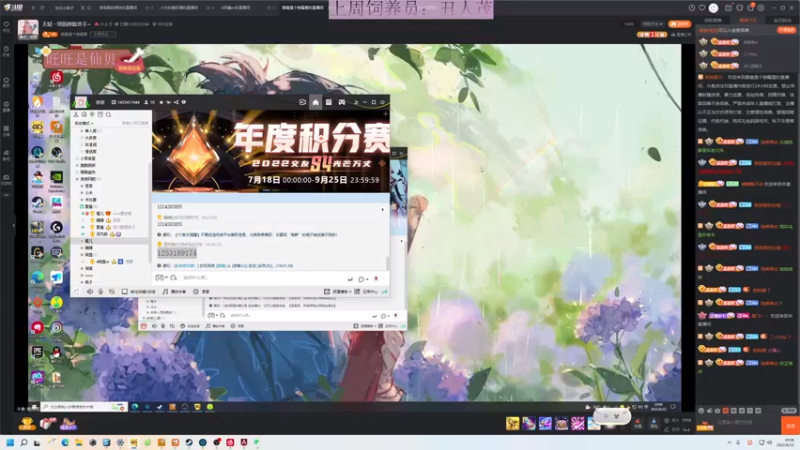Open File Explorer from the Windows taskbar
Image resolution: width=800 pixels, height=450 pixels.
pyautogui.click(x=79, y=442)
